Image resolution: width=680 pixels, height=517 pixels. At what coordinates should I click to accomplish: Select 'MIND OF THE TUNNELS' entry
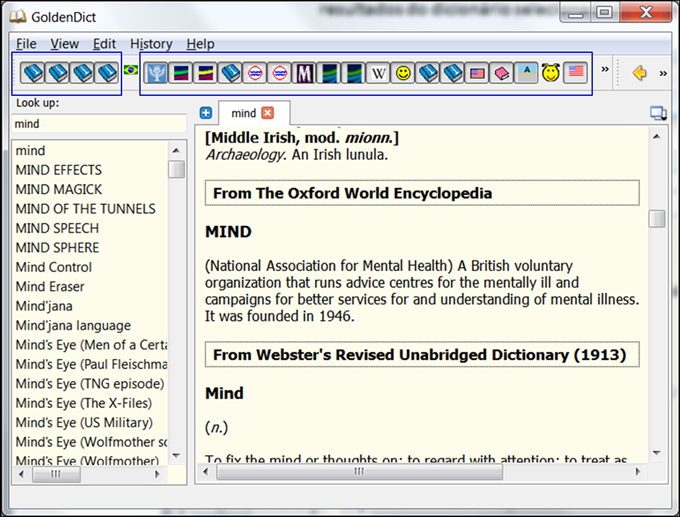pyautogui.click(x=85, y=209)
